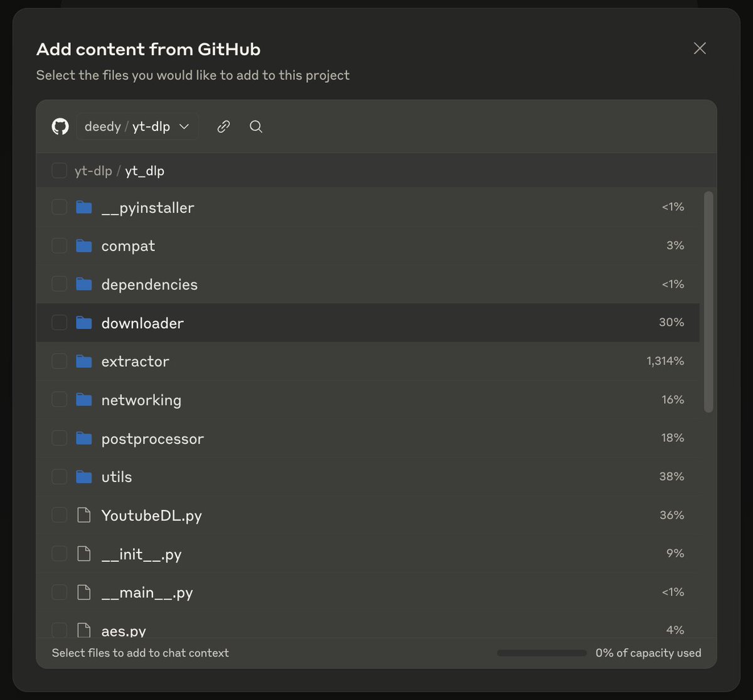Click the capacity used progress bar
The width and height of the screenshot is (753, 700).
(542, 653)
